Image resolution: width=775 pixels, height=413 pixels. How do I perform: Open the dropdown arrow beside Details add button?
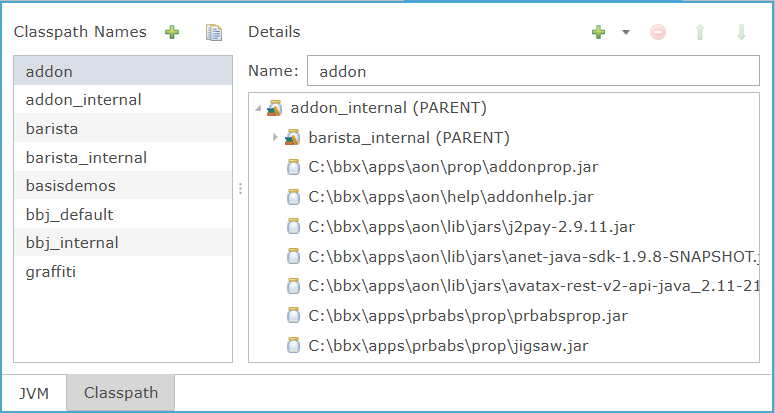[625, 32]
